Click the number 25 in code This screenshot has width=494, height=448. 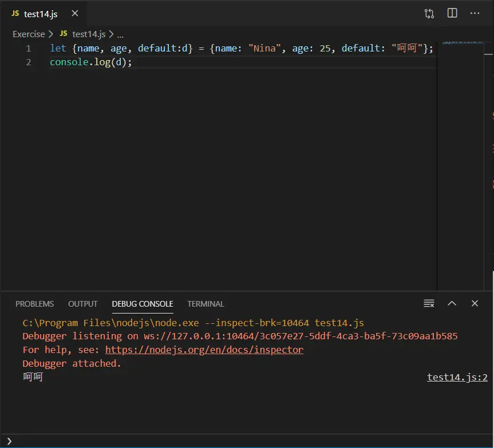(x=325, y=48)
